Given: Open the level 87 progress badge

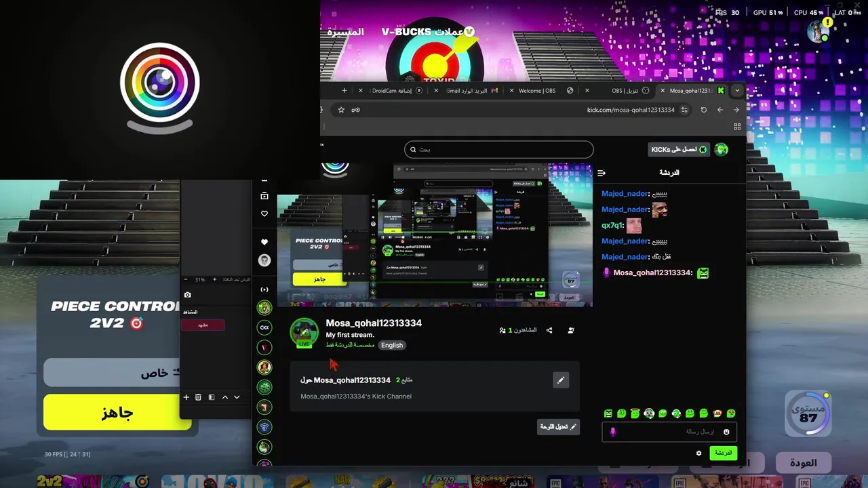Looking at the screenshot, I should pos(808,413).
